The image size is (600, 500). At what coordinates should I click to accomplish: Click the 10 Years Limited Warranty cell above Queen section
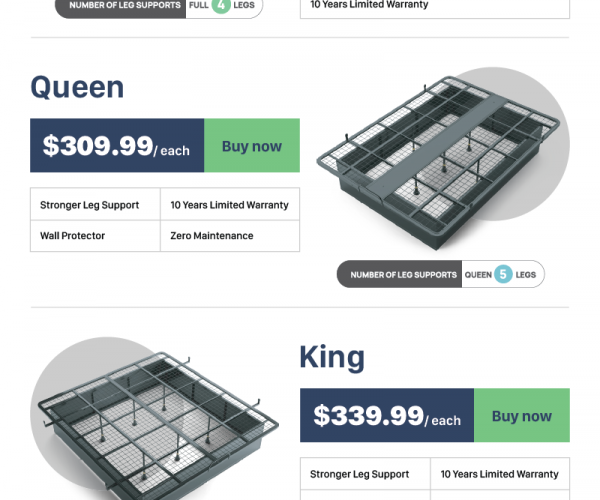click(x=434, y=6)
